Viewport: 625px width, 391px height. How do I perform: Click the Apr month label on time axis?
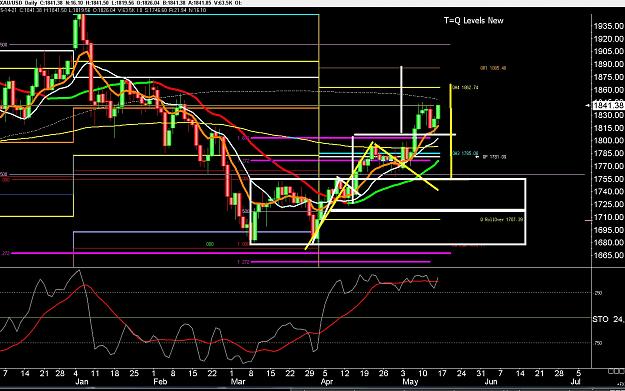[x=326, y=382]
